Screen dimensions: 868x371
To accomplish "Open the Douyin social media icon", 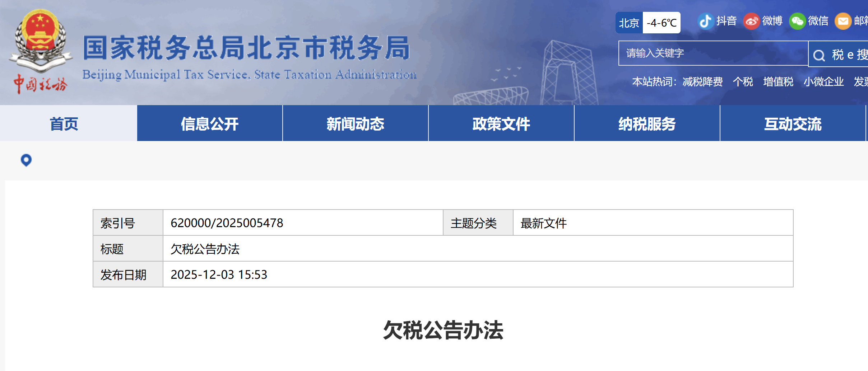I will (706, 21).
